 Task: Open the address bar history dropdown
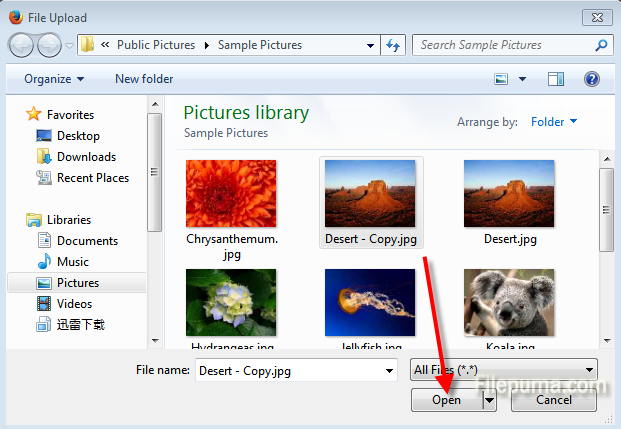coord(370,46)
